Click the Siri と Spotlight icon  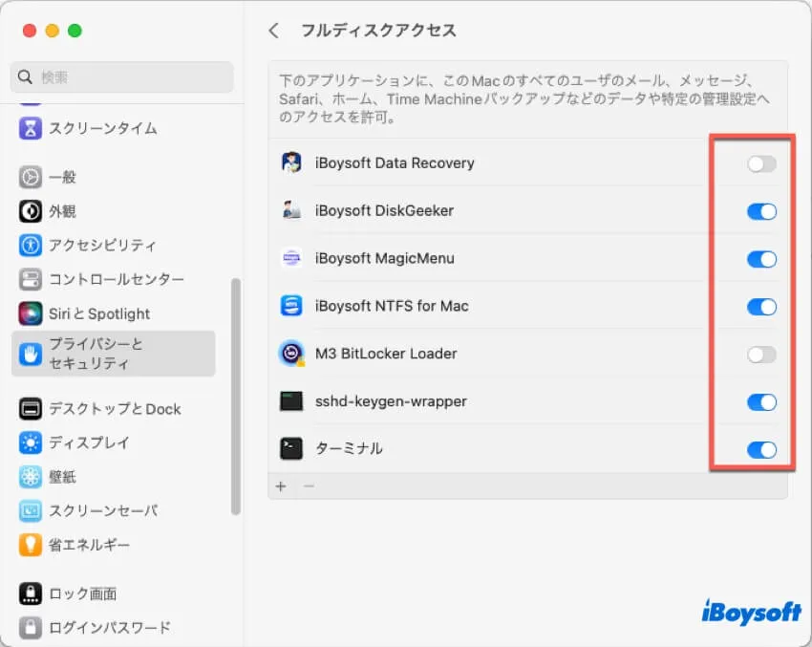(30, 313)
